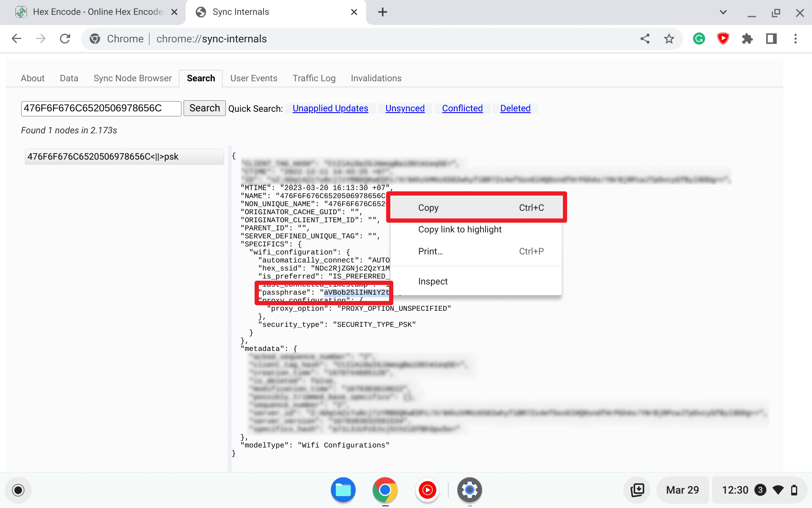Click the address bar URL

[211, 39]
